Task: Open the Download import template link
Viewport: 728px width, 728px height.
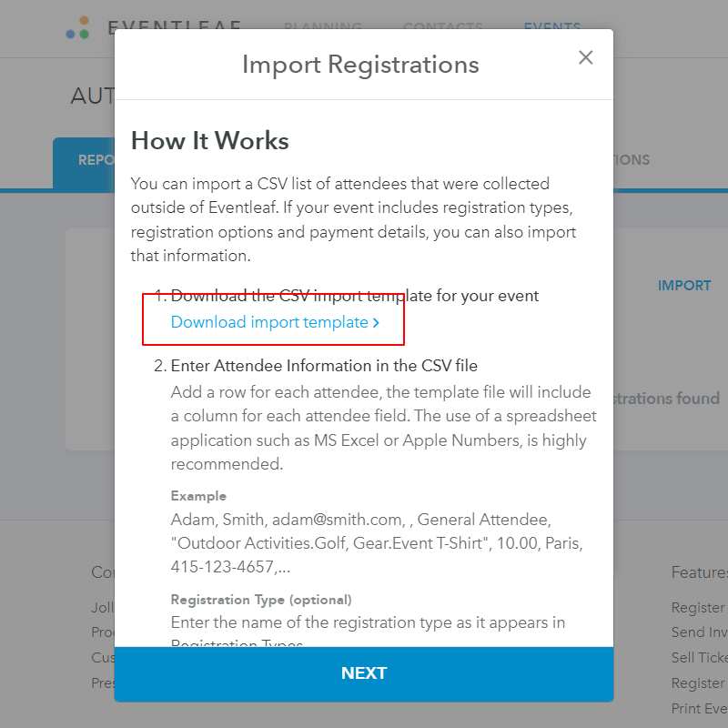Action: point(269,322)
